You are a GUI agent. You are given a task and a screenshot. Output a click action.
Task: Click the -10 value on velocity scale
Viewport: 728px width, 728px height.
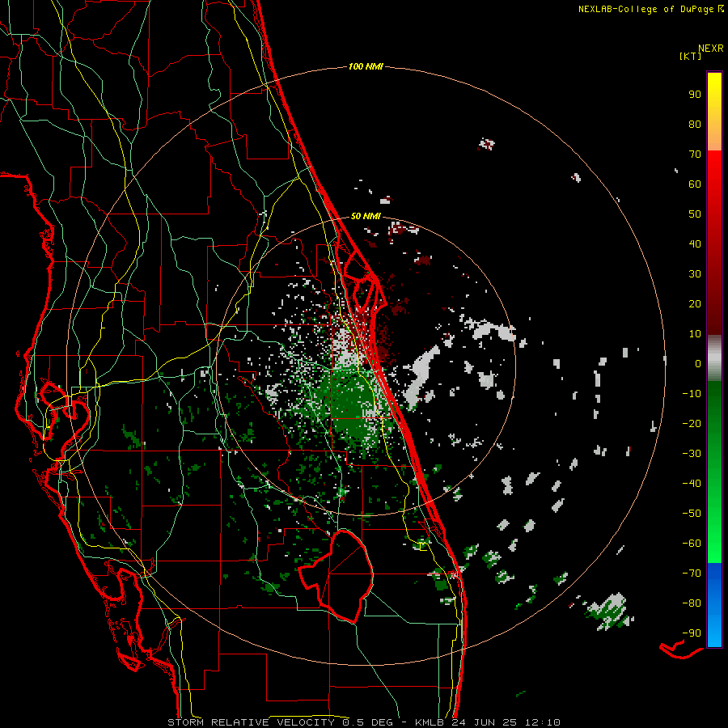tap(692, 394)
